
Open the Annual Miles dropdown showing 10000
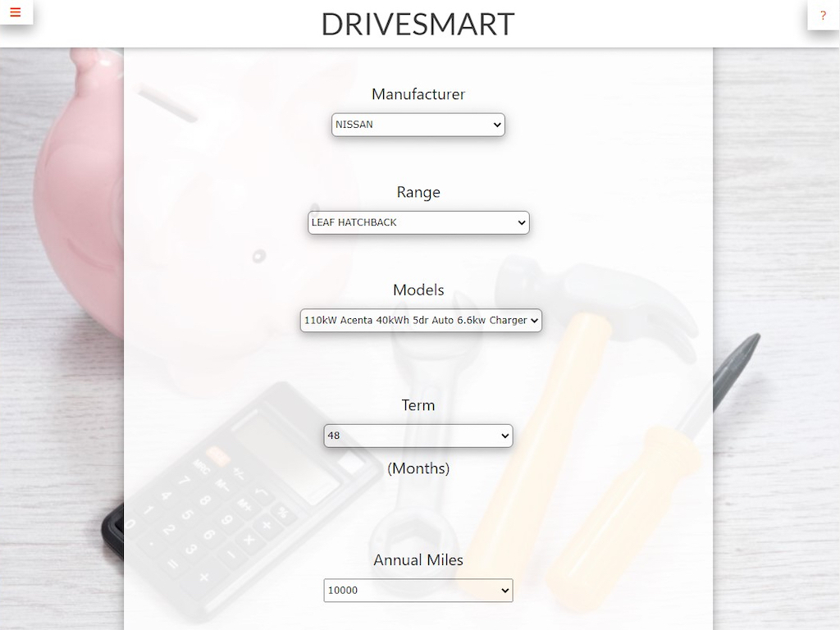(x=418, y=591)
